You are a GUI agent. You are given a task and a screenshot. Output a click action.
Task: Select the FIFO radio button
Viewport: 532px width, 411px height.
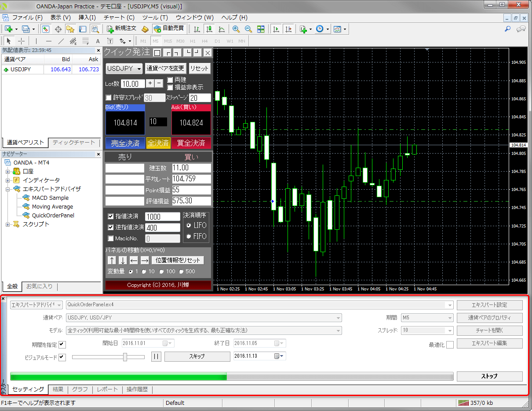189,236
